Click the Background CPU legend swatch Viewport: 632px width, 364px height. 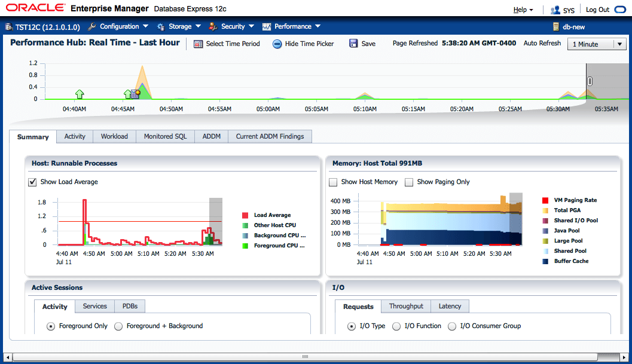[x=245, y=235]
